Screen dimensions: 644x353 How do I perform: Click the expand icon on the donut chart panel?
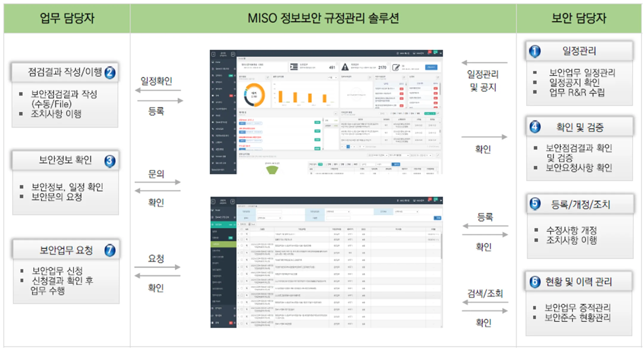267,77
